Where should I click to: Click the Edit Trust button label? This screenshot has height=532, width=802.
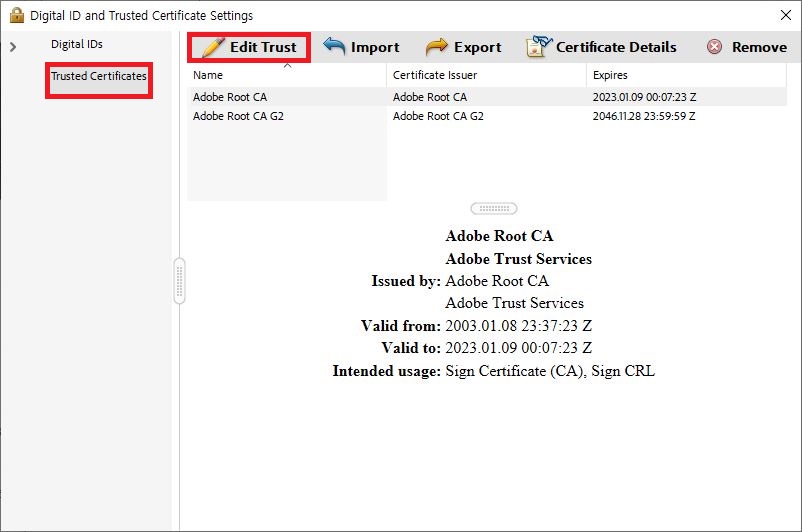click(x=263, y=47)
